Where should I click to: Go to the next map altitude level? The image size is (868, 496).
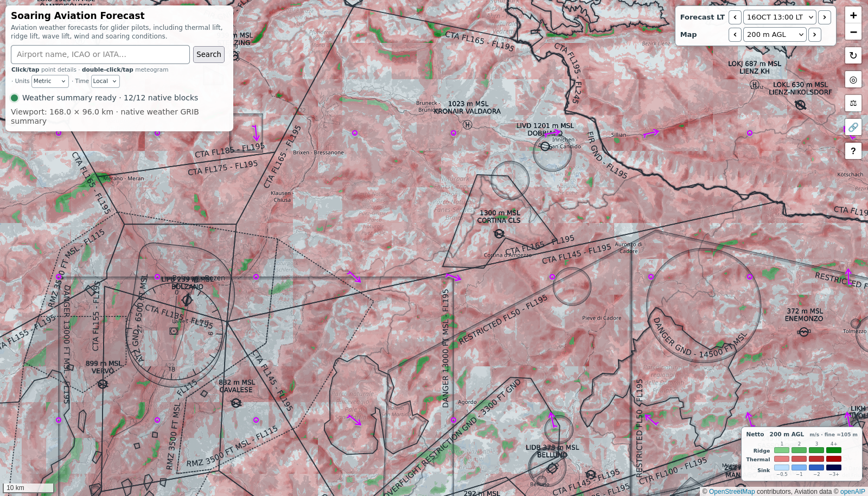(x=815, y=35)
